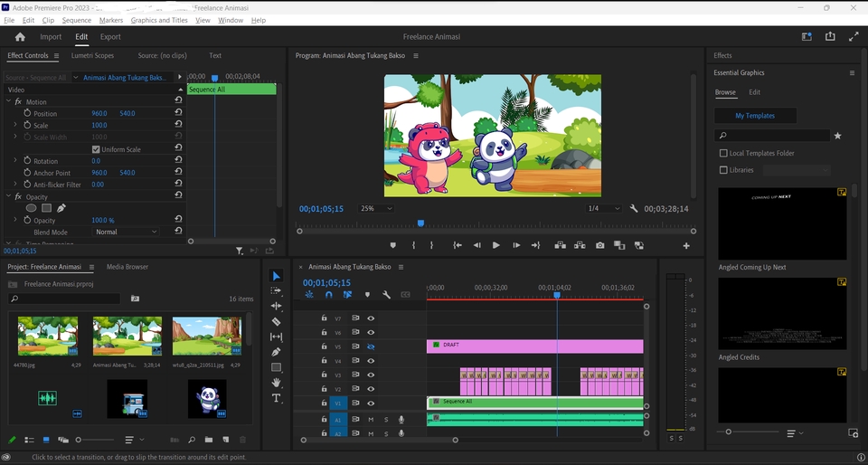Play the program monitor

[496, 245]
